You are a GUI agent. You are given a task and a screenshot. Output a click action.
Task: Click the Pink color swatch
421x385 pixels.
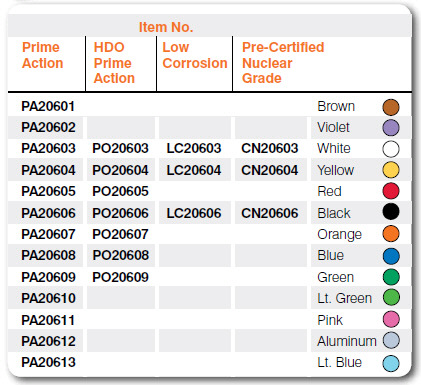391,319
